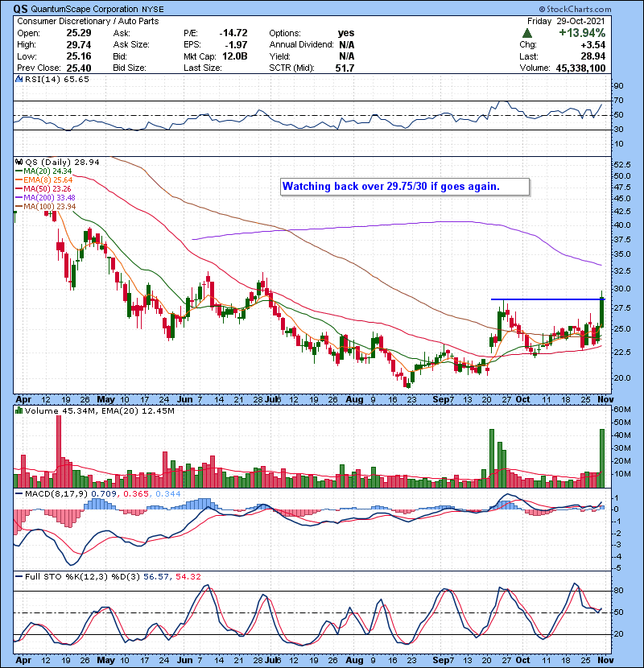This screenshot has height=668, width=644.
Task: Click the QS (Daily) candlestick icon
Action: coord(19,162)
